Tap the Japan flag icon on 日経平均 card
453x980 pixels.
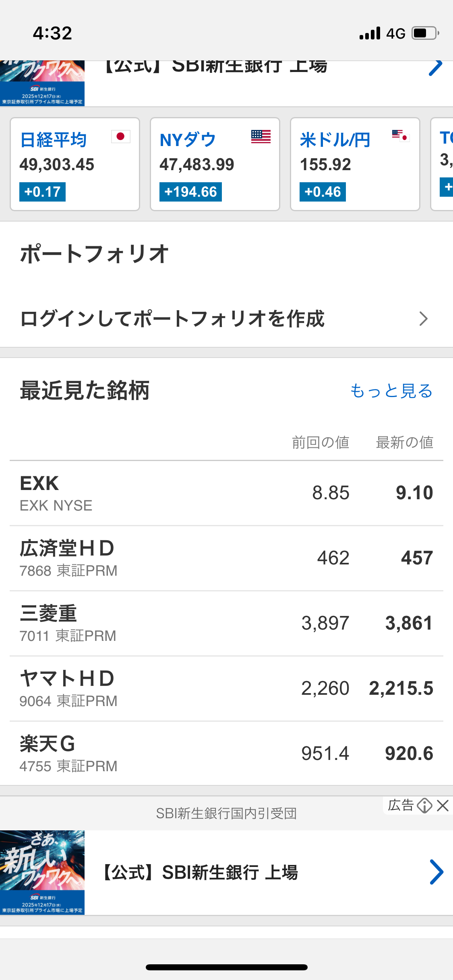[x=120, y=137]
